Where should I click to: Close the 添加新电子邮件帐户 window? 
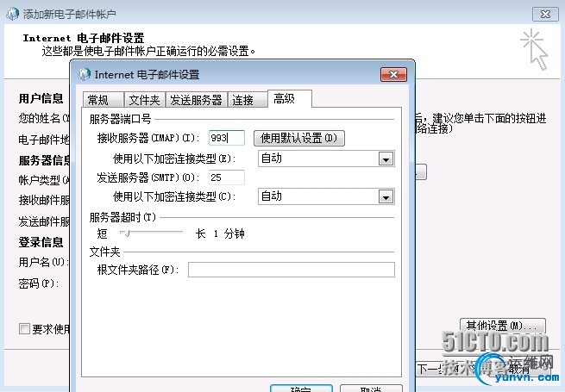pyautogui.click(x=545, y=14)
